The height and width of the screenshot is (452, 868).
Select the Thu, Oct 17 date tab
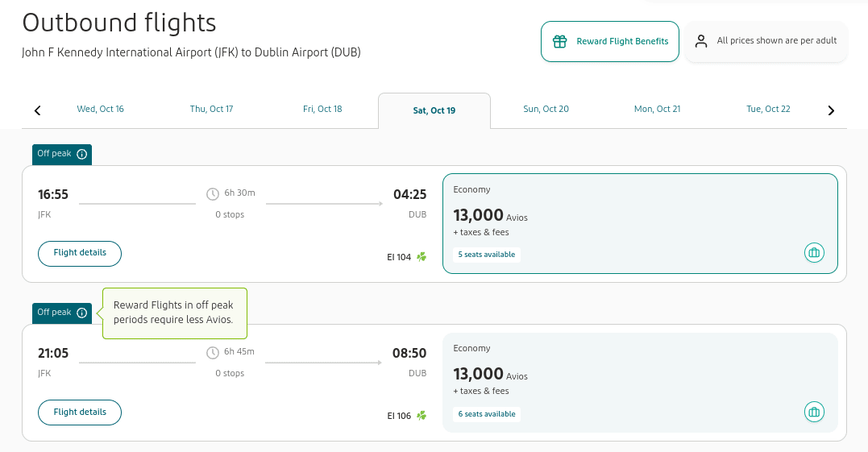[211, 109]
